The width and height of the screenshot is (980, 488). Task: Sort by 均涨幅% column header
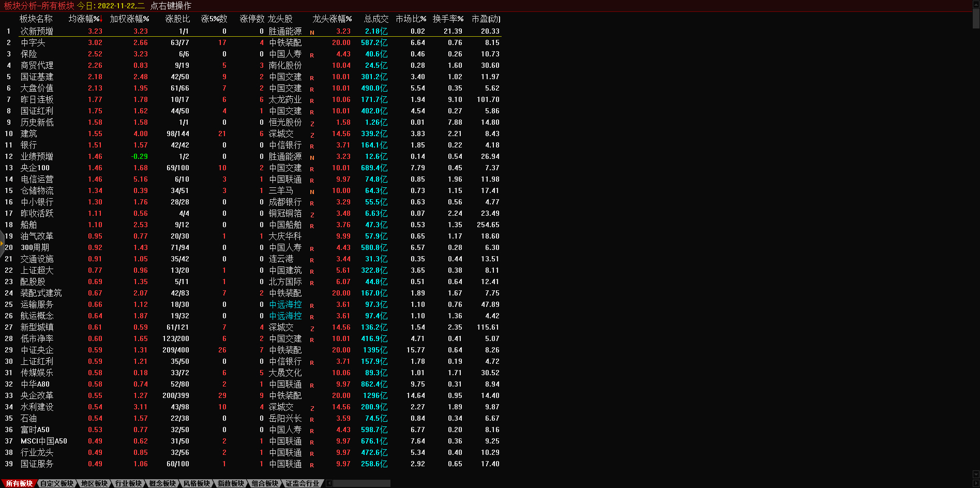click(x=85, y=19)
